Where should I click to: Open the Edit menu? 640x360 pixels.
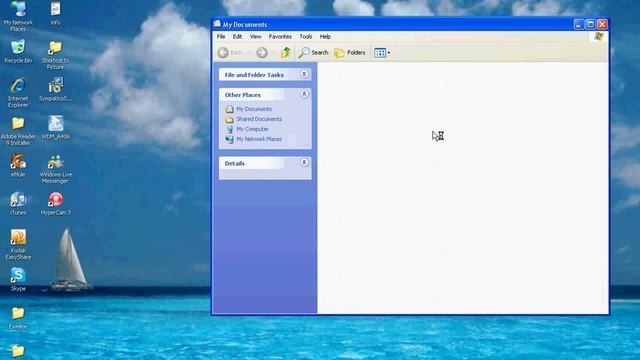point(237,36)
